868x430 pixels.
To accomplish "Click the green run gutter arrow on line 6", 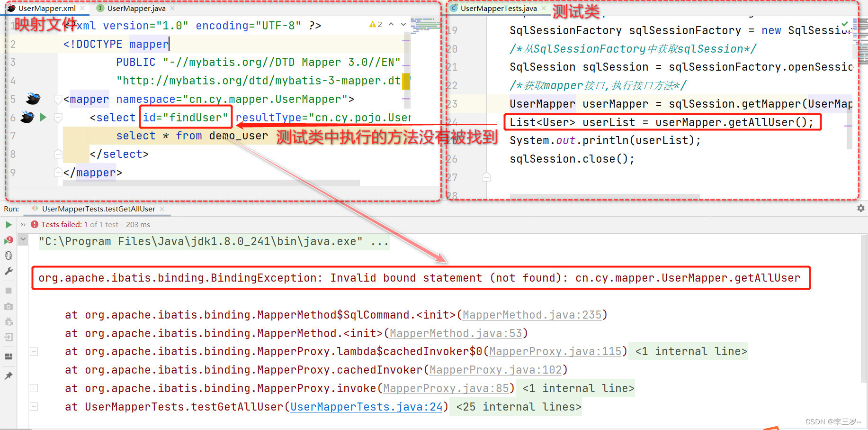I will (x=43, y=117).
